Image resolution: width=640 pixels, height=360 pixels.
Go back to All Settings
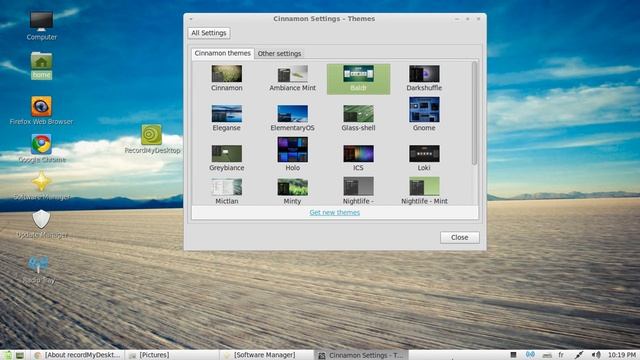[209, 33]
